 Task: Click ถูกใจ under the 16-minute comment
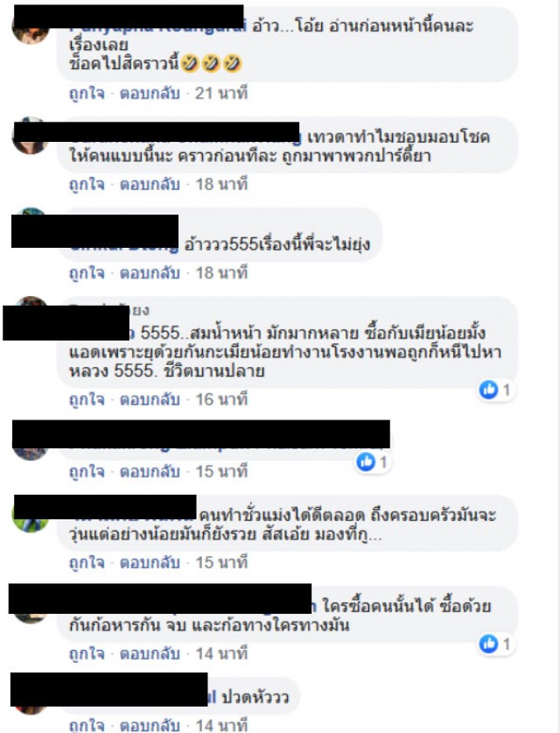point(87,399)
